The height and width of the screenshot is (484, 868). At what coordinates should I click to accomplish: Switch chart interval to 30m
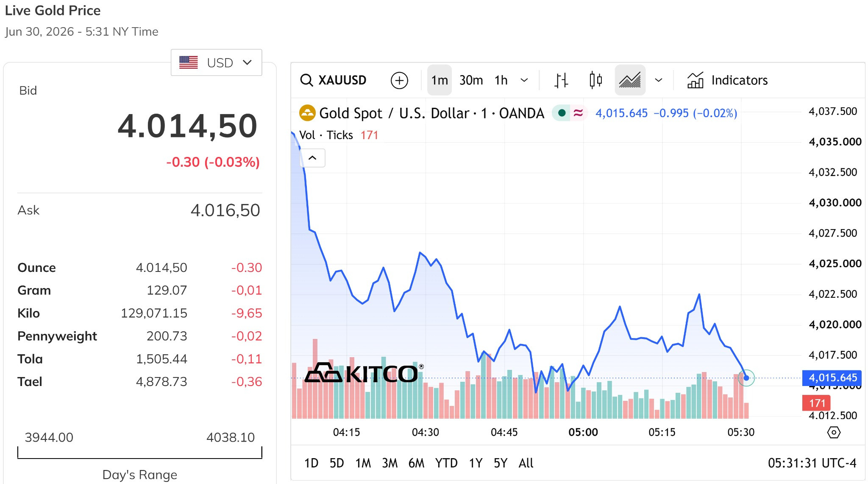(x=471, y=80)
